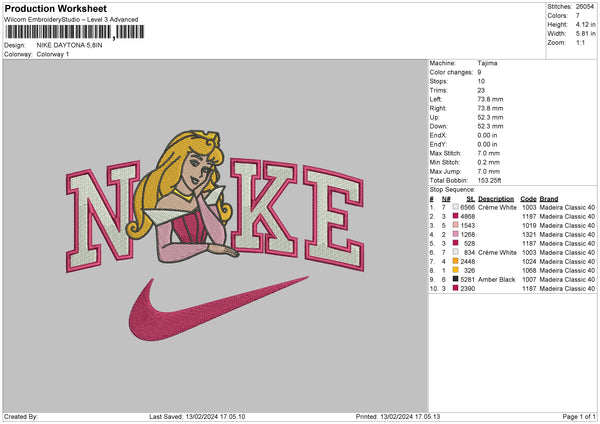Screen dimensions: 600x424
Task: Select the yellow swatch beside 326 stitches
Action: [x=455, y=270]
